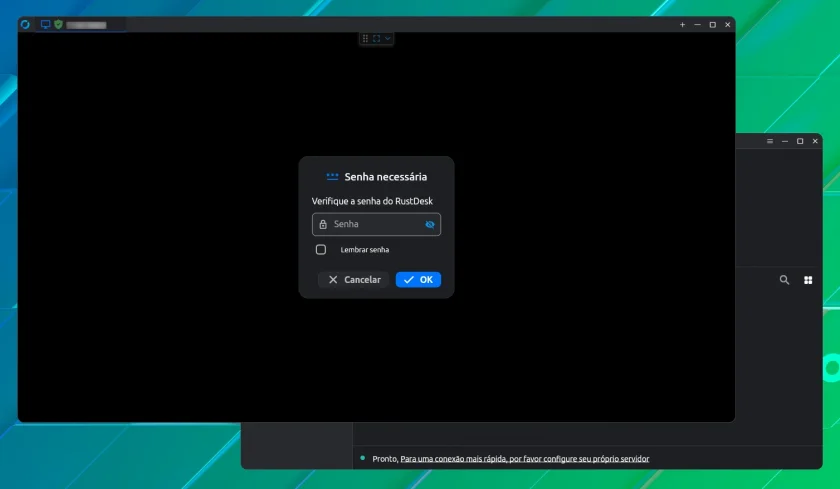Toggle fullscreen from the floating toolbar

(x=377, y=39)
